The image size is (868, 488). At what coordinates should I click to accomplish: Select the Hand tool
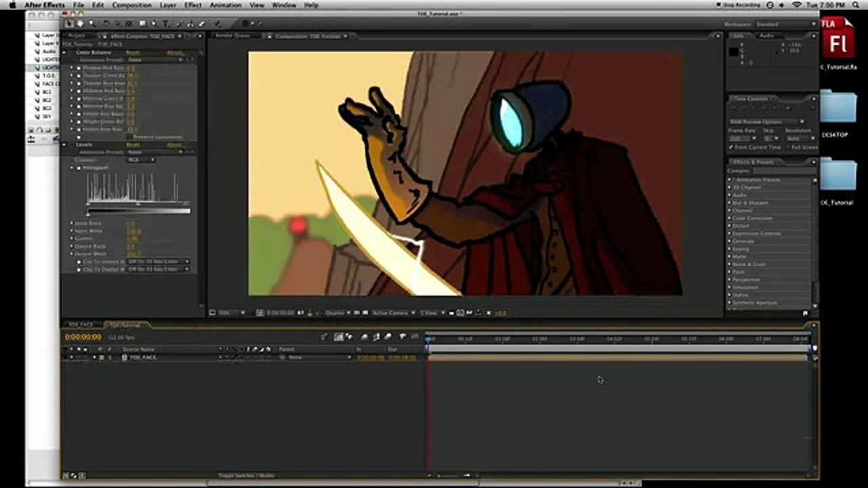click(x=80, y=24)
